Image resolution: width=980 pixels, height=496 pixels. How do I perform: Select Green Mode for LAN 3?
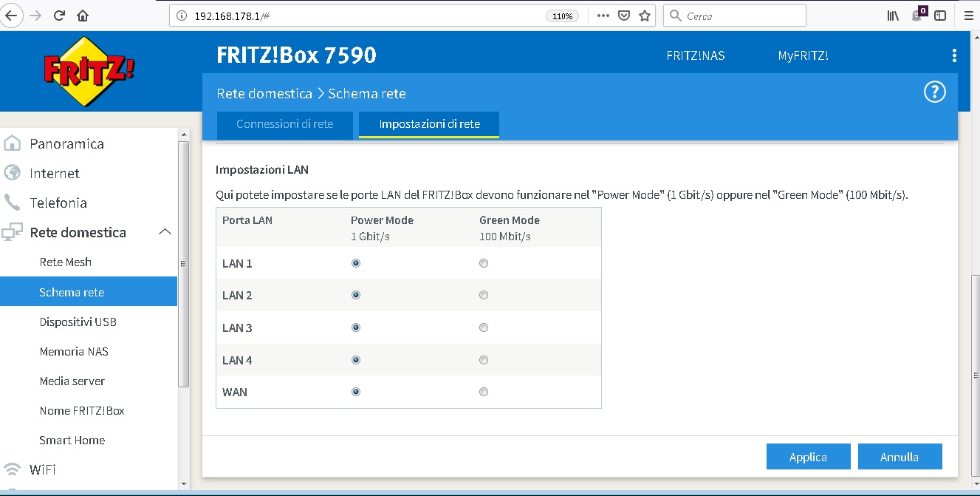tap(484, 327)
